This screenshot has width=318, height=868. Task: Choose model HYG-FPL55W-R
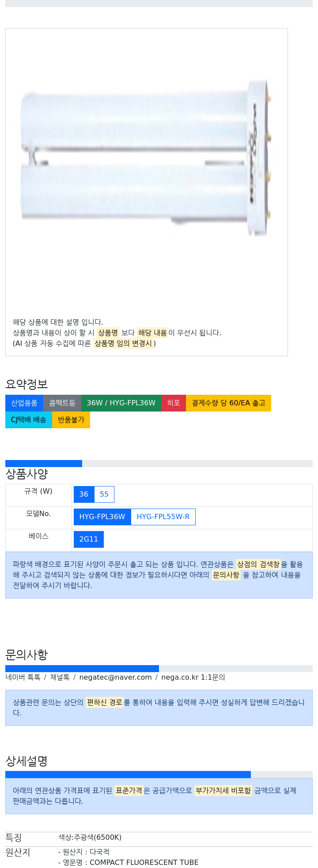click(x=163, y=517)
